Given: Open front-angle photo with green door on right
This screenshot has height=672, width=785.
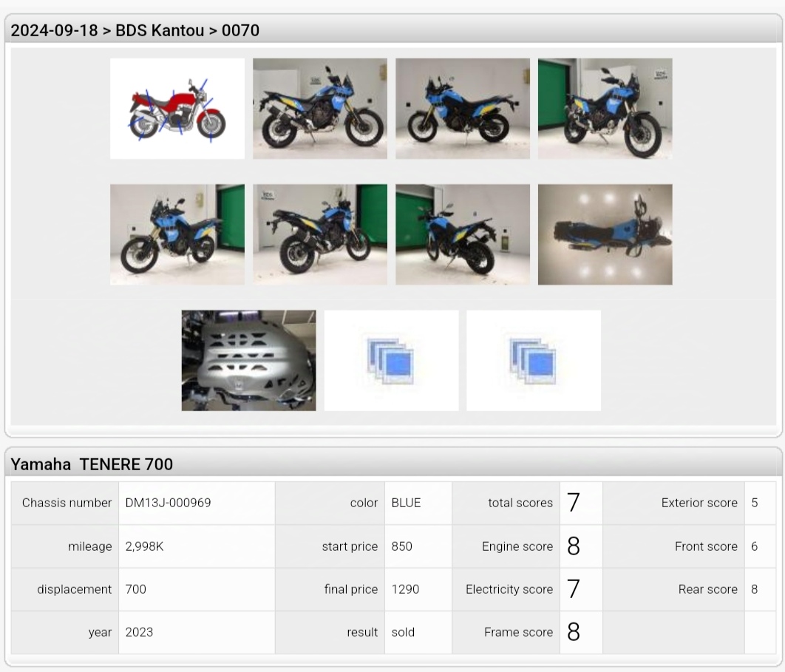Looking at the screenshot, I should point(177,234).
